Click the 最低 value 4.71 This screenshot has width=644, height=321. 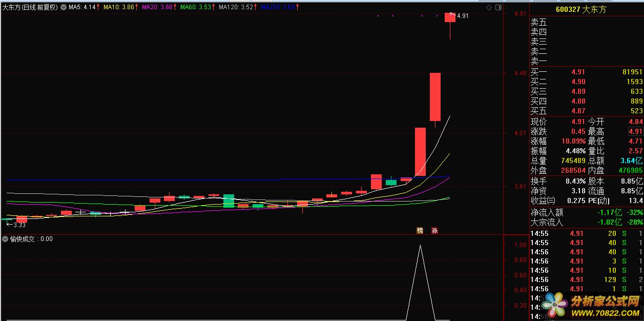tap(635, 142)
